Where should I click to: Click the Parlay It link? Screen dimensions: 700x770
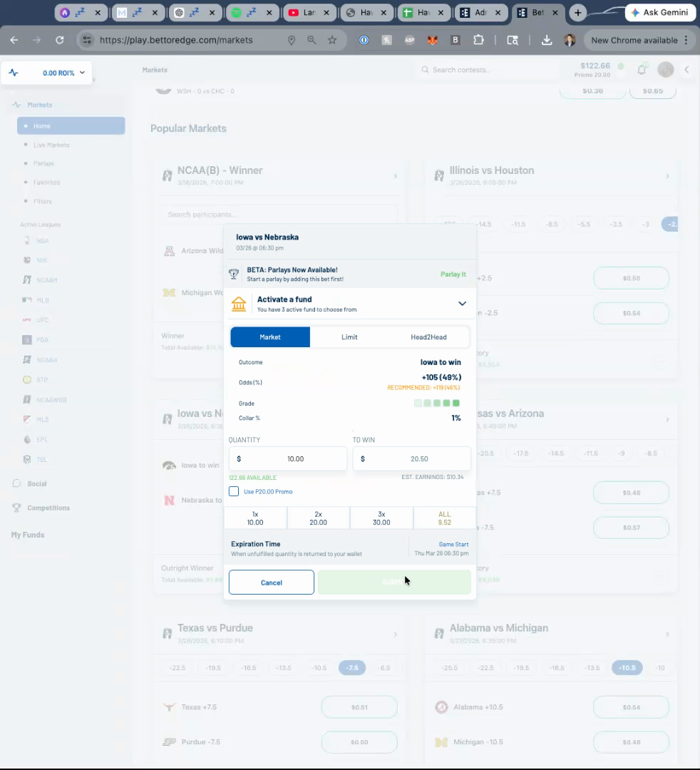(x=453, y=274)
